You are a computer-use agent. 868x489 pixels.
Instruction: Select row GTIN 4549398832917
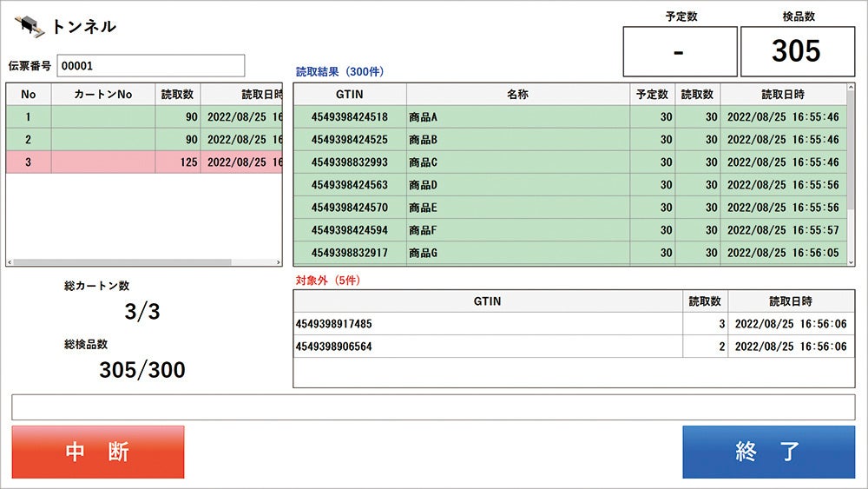570,253
